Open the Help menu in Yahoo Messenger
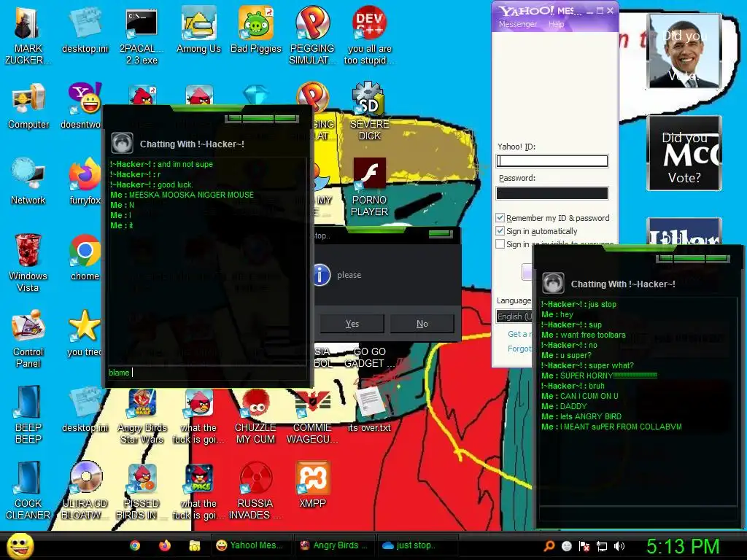Viewport: 747px width, 560px height. tap(556, 24)
